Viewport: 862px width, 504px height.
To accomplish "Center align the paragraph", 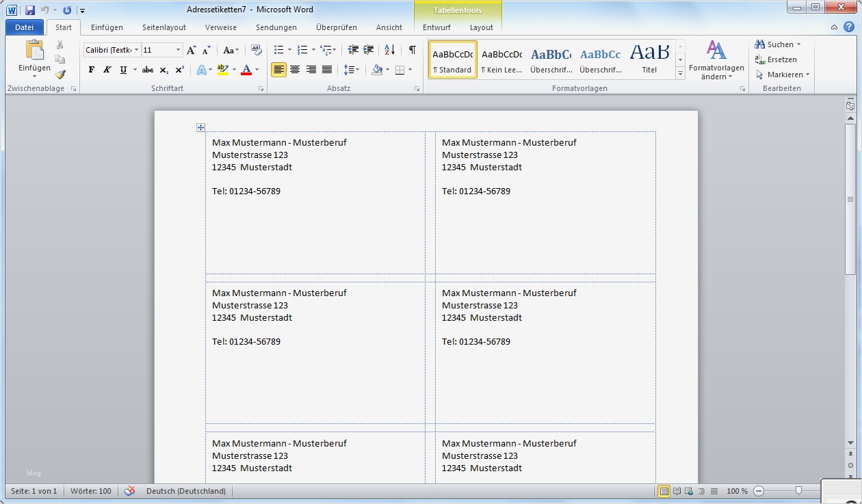I will coord(295,69).
